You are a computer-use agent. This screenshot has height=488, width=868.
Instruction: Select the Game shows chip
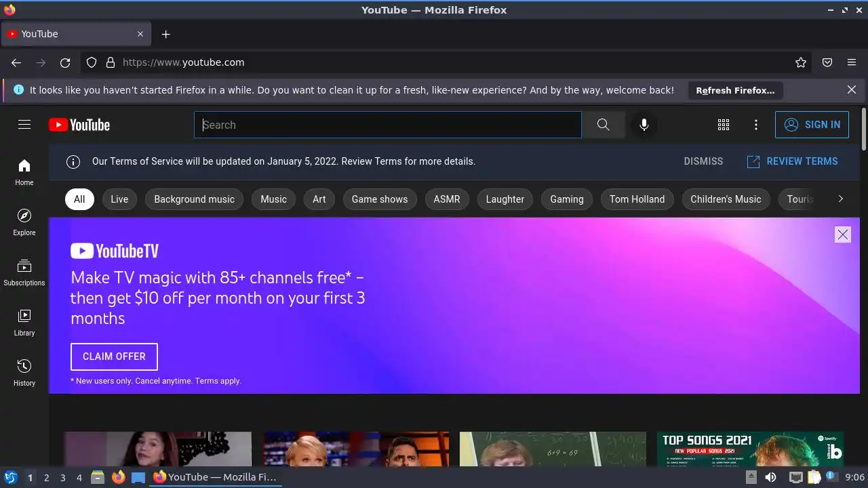click(x=380, y=199)
